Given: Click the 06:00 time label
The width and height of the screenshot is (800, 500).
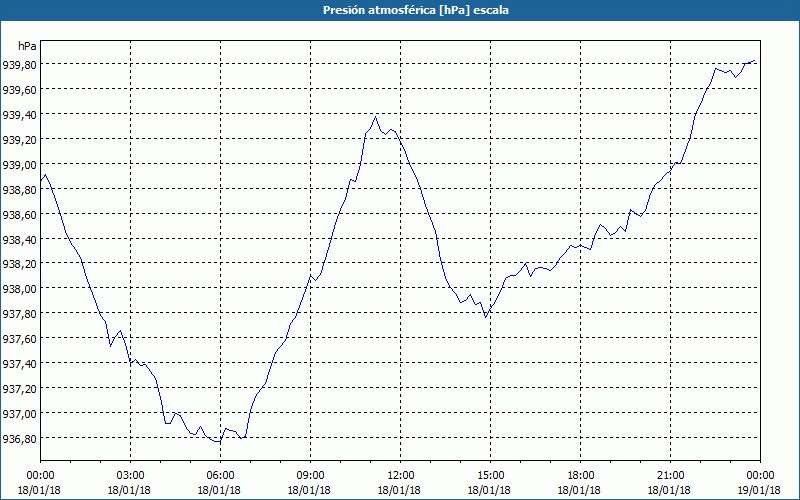Looking at the screenshot, I should click(220, 476).
